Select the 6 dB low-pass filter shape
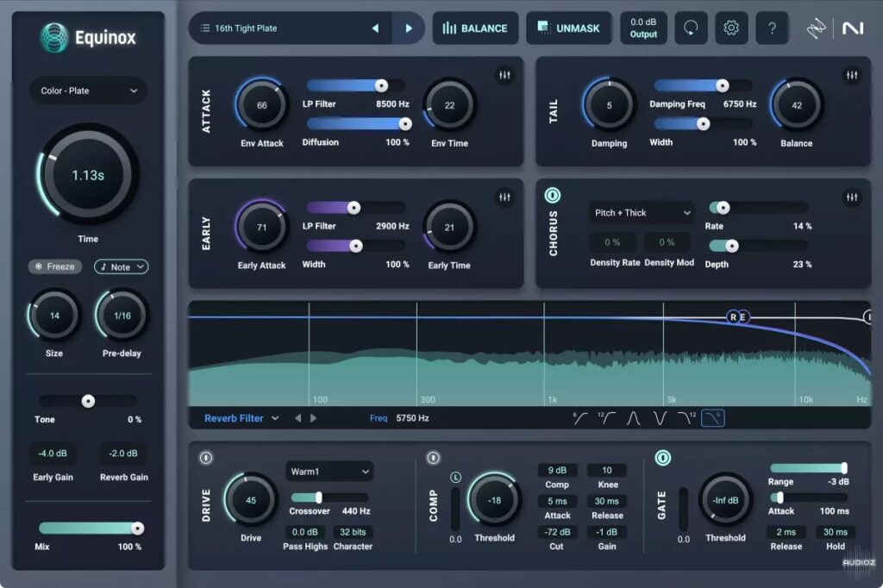Image resolution: width=883 pixels, height=588 pixels. pos(713,418)
